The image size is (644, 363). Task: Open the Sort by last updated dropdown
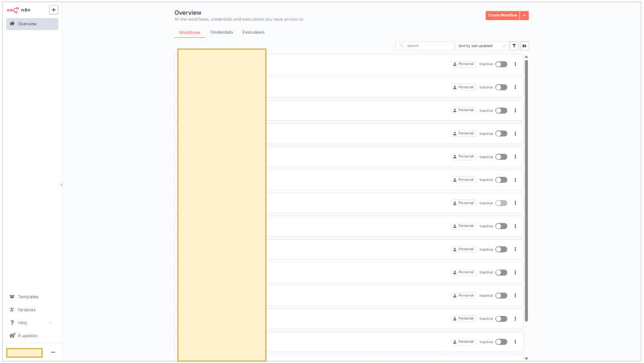[482, 46]
